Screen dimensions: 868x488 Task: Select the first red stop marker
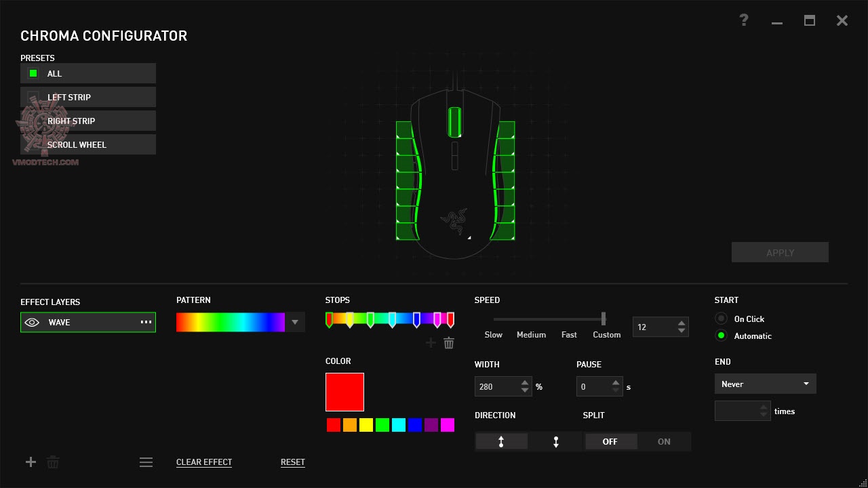[x=330, y=319]
